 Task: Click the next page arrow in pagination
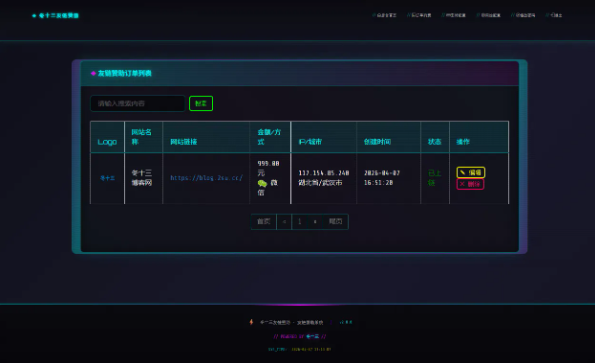[x=315, y=222]
